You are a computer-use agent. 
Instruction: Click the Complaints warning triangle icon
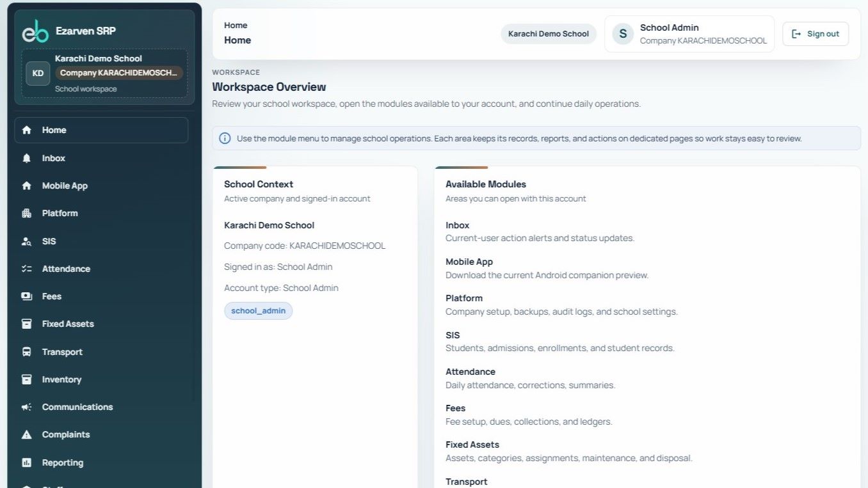coord(26,434)
